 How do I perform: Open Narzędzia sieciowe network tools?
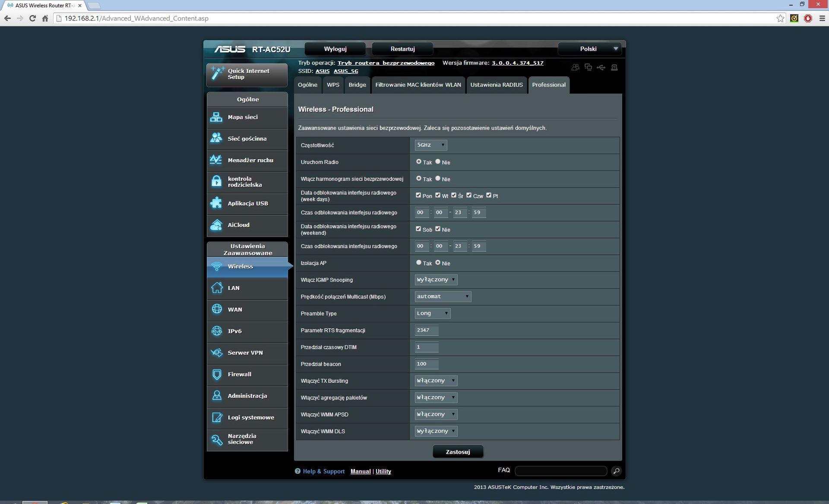click(247, 440)
